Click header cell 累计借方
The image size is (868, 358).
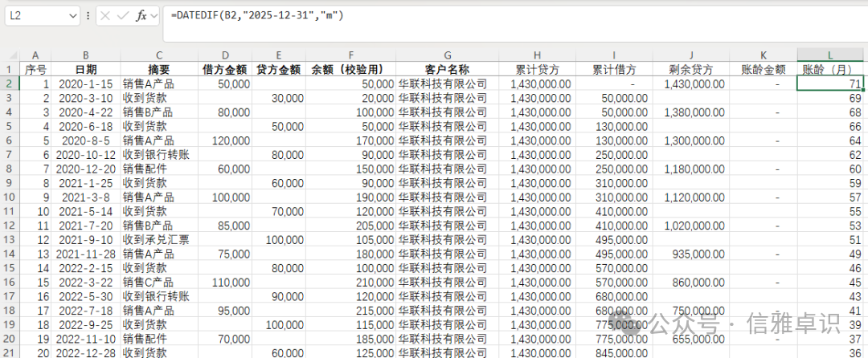click(614, 70)
